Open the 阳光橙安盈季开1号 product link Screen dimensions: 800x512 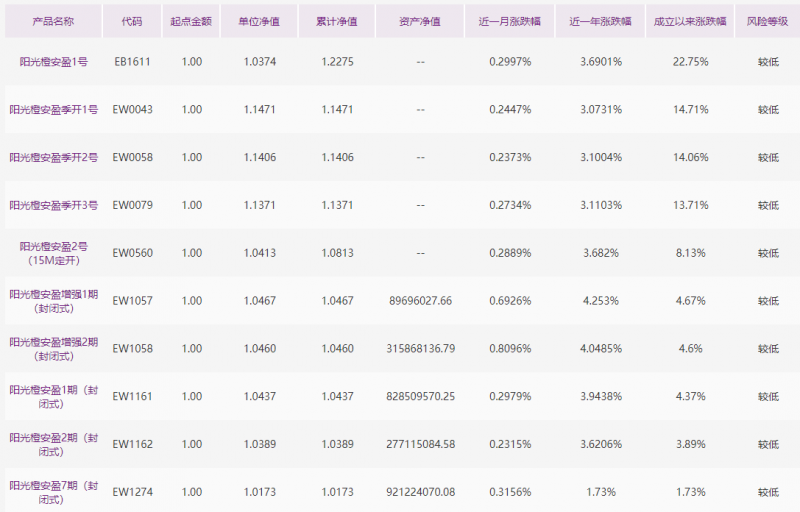[x=54, y=110]
